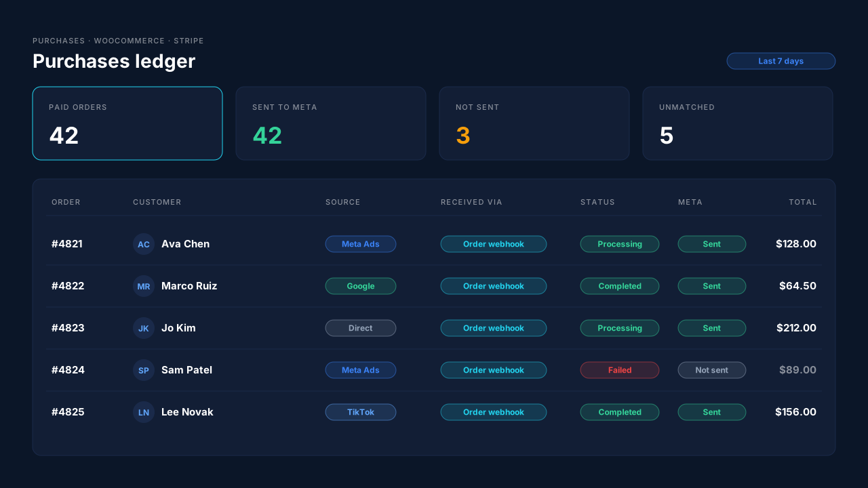Click Order webhook badge for order #4824
This screenshot has width=868, height=488.
[494, 370]
